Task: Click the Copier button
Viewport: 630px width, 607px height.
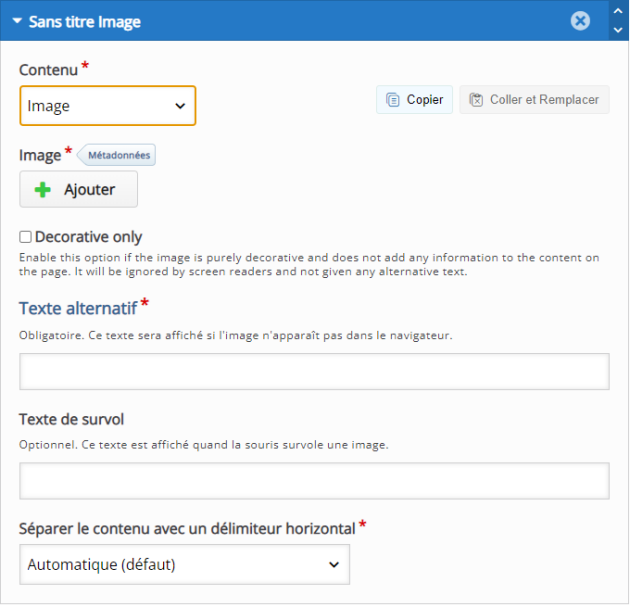Action: pyautogui.click(x=414, y=100)
